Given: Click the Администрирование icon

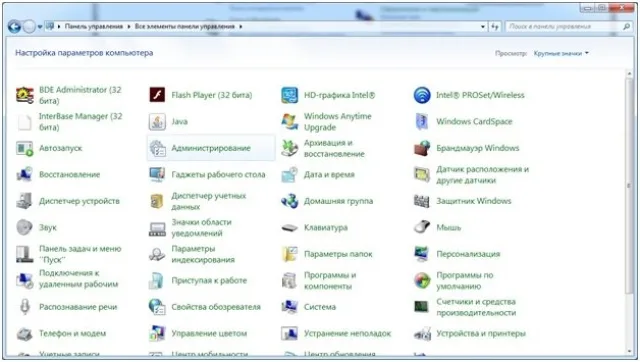Looking at the screenshot, I should coord(157,148).
